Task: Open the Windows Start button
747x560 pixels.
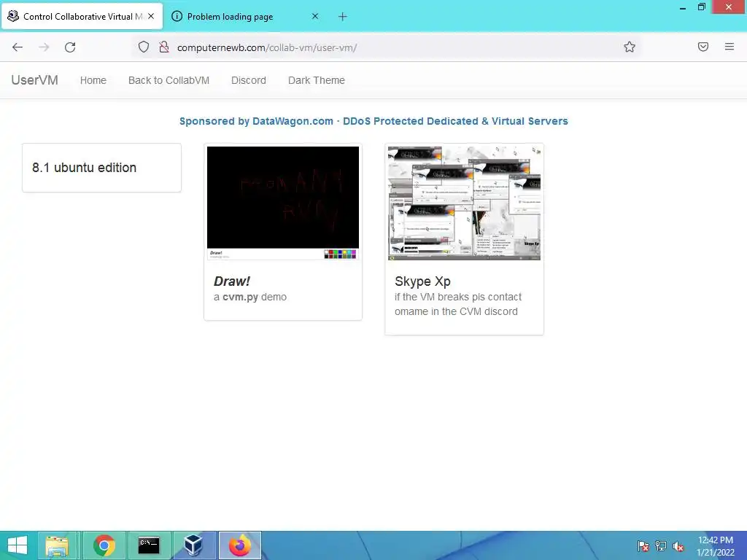Action: tap(18, 545)
